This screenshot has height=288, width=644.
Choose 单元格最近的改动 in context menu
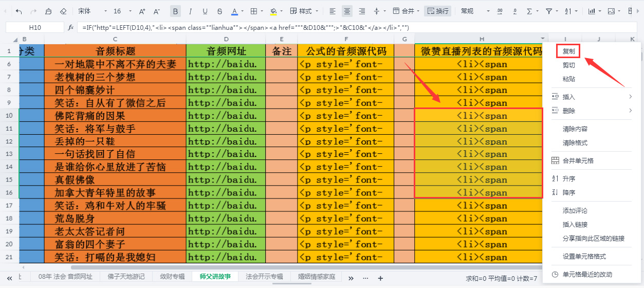coord(587,274)
